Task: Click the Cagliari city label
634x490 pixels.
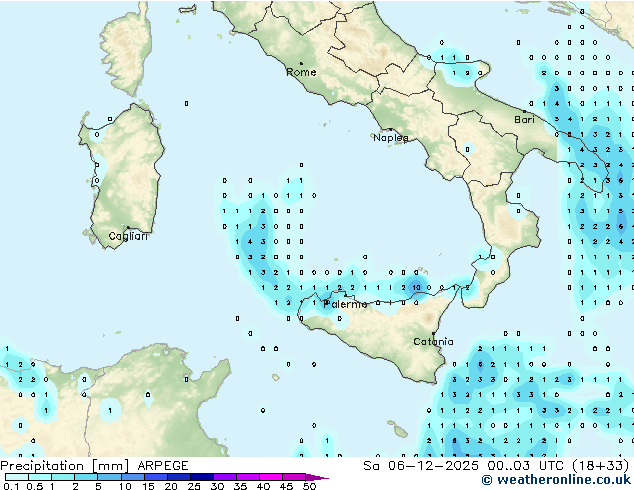Action: [x=128, y=236]
